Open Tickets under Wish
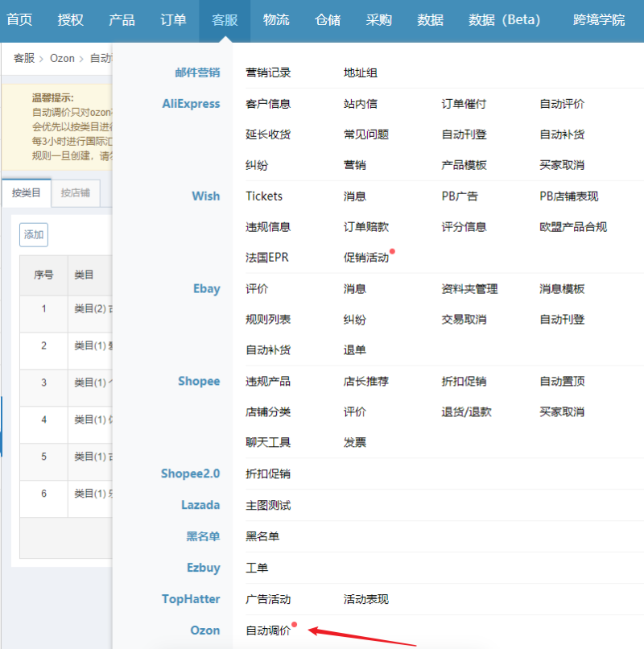The width and height of the screenshot is (644, 649). click(x=264, y=196)
